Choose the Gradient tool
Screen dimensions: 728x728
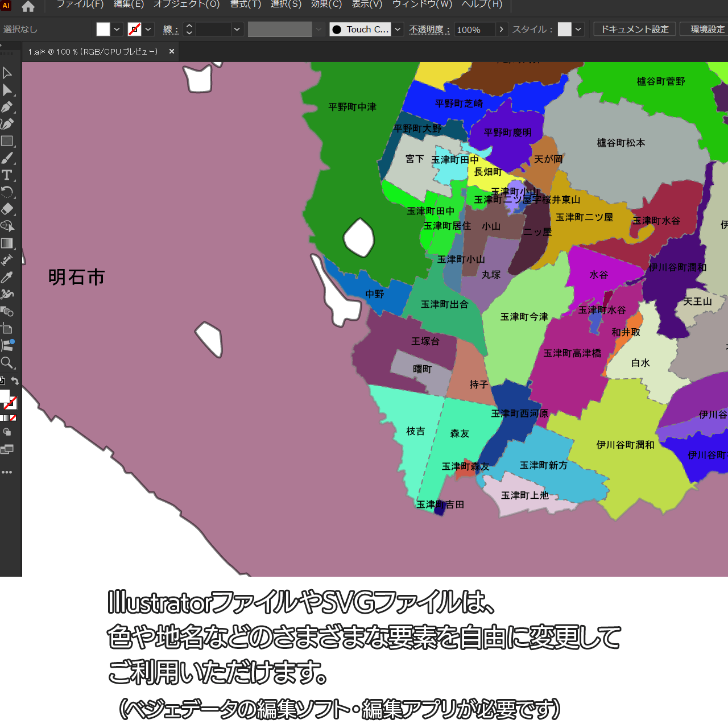point(7,243)
